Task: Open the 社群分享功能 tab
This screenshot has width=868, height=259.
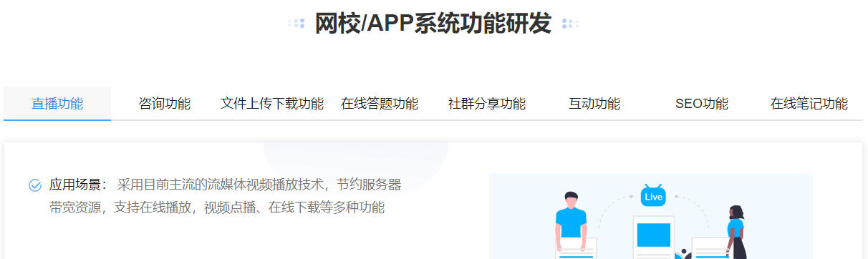Action: 487,104
